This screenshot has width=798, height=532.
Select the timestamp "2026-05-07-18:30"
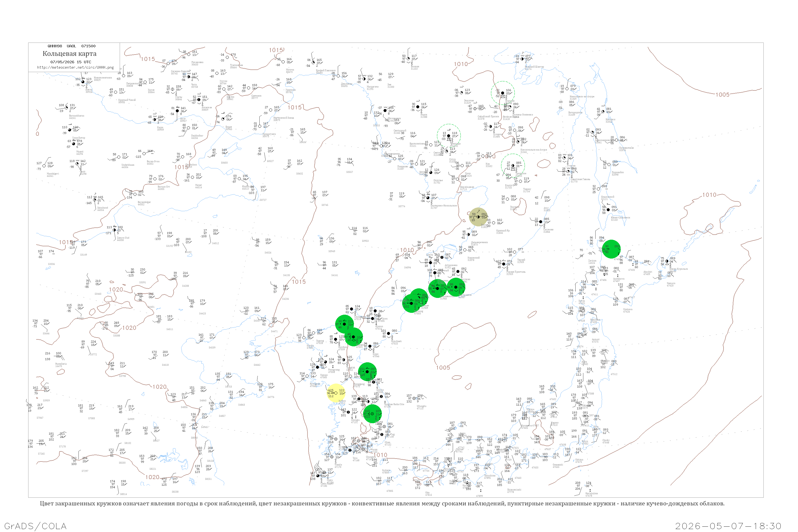point(728,526)
